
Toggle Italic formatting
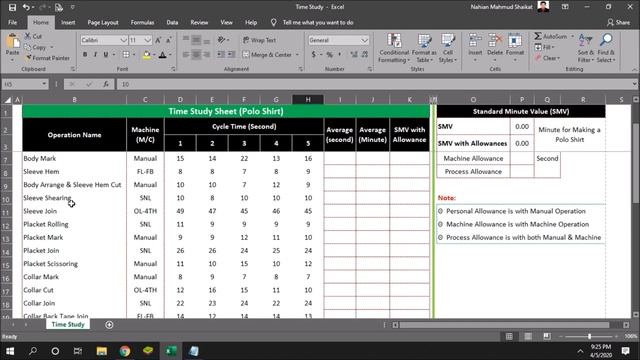click(x=95, y=54)
